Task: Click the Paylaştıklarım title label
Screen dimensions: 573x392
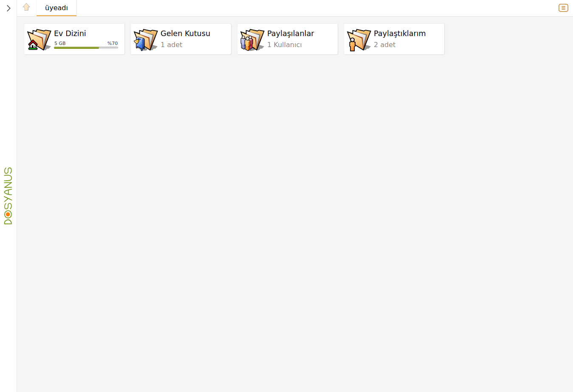Action: click(400, 34)
